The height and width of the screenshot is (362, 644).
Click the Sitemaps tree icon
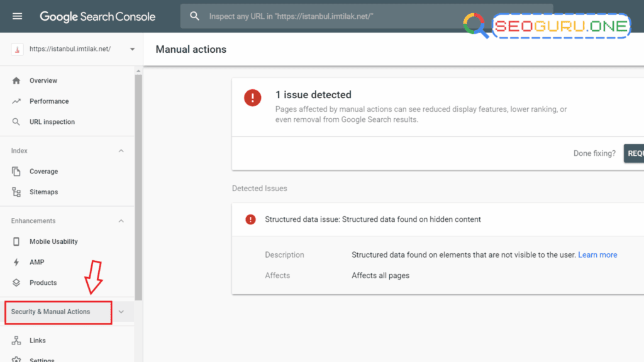coord(16,192)
